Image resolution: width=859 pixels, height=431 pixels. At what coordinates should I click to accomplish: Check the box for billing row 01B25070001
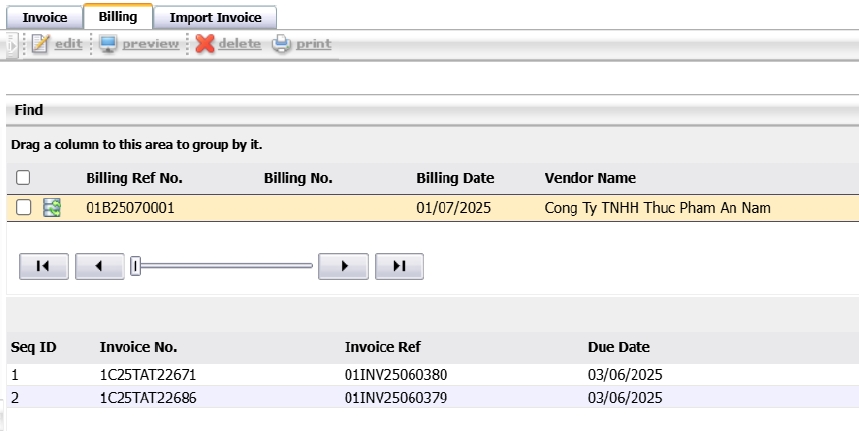(x=23, y=208)
